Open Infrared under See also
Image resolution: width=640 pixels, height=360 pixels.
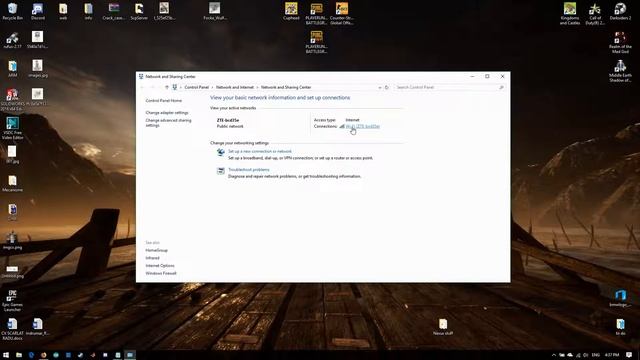click(x=152, y=258)
